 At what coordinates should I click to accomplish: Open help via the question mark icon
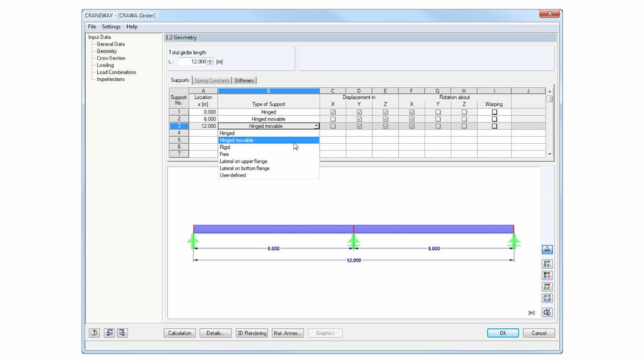(x=94, y=333)
